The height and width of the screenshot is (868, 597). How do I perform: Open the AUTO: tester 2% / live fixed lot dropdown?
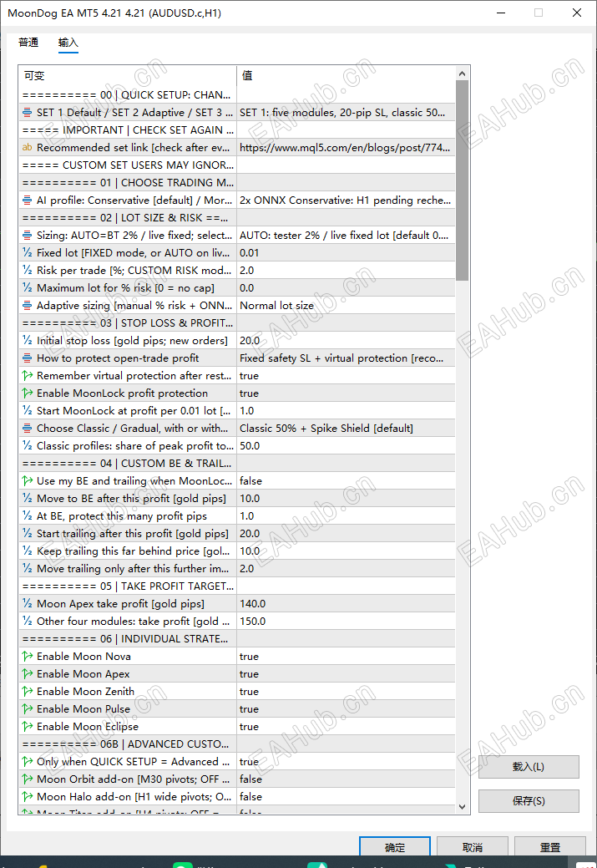click(x=346, y=236)
